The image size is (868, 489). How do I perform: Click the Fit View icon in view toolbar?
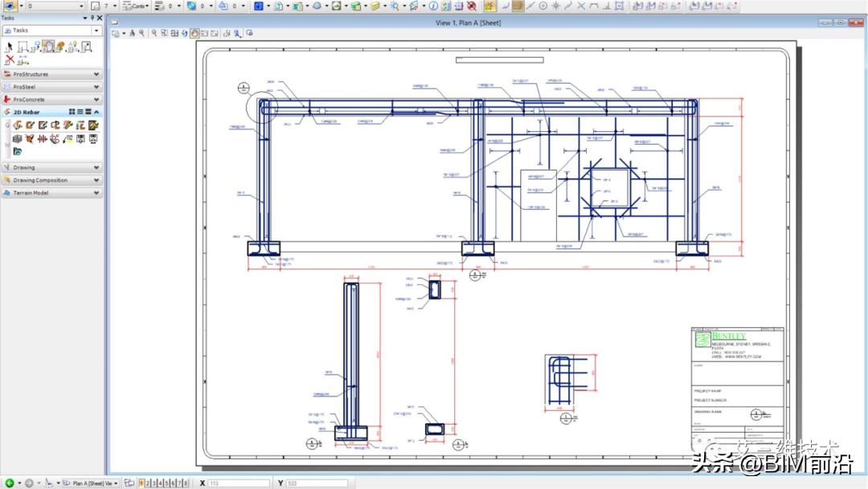[x=174, y=34]
